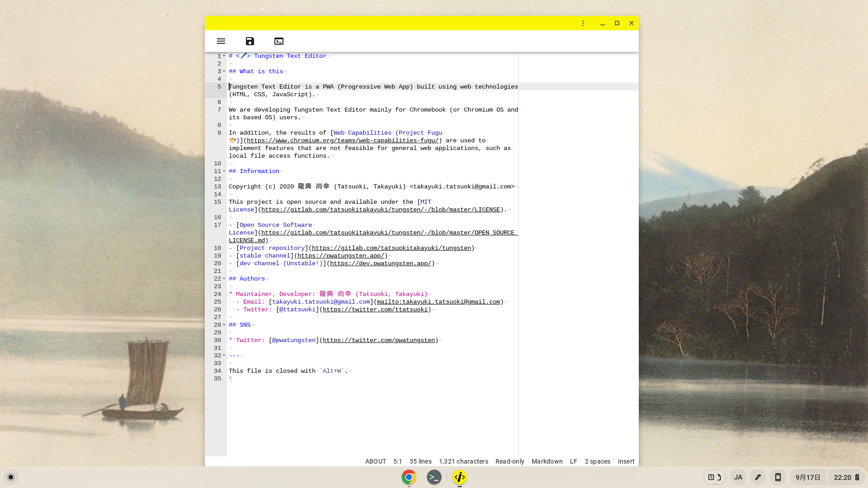Open the three-dot window menu

pos(583,23)
